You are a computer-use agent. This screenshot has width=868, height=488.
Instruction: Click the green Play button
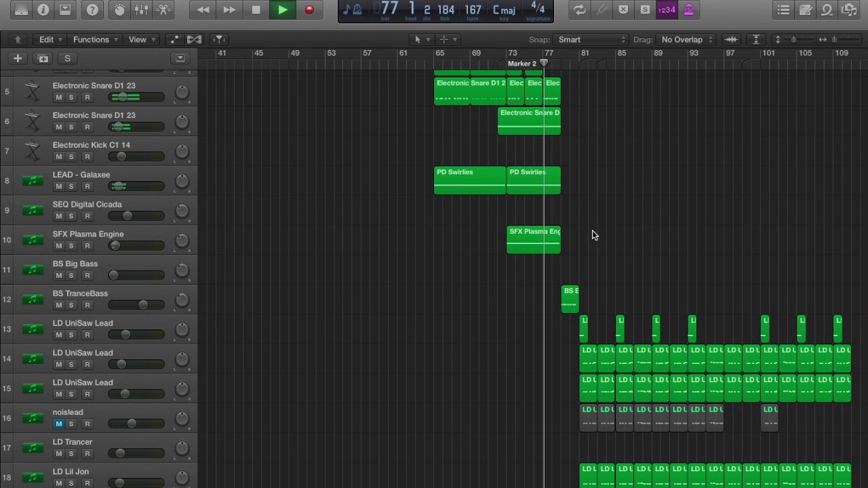coord(283,9)
